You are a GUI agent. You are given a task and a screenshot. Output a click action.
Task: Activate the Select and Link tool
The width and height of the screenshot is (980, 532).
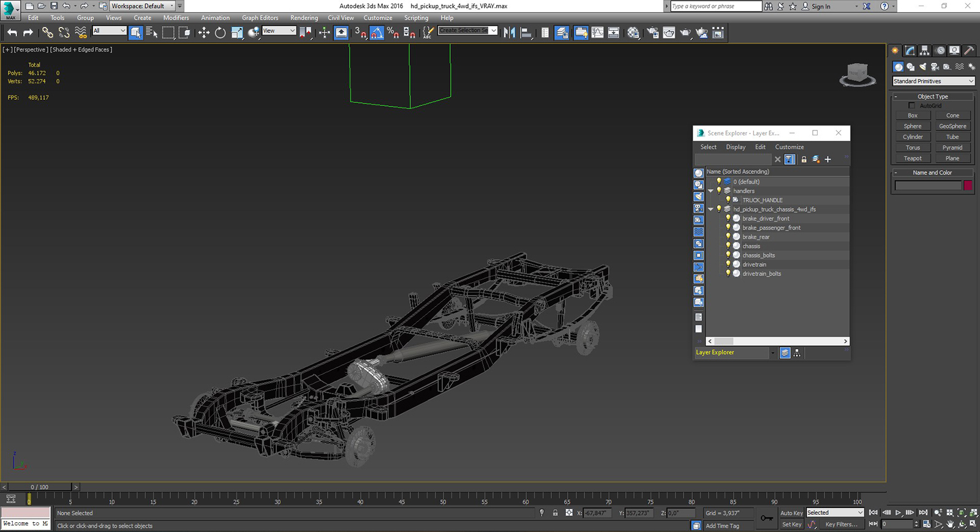(47, 33)
